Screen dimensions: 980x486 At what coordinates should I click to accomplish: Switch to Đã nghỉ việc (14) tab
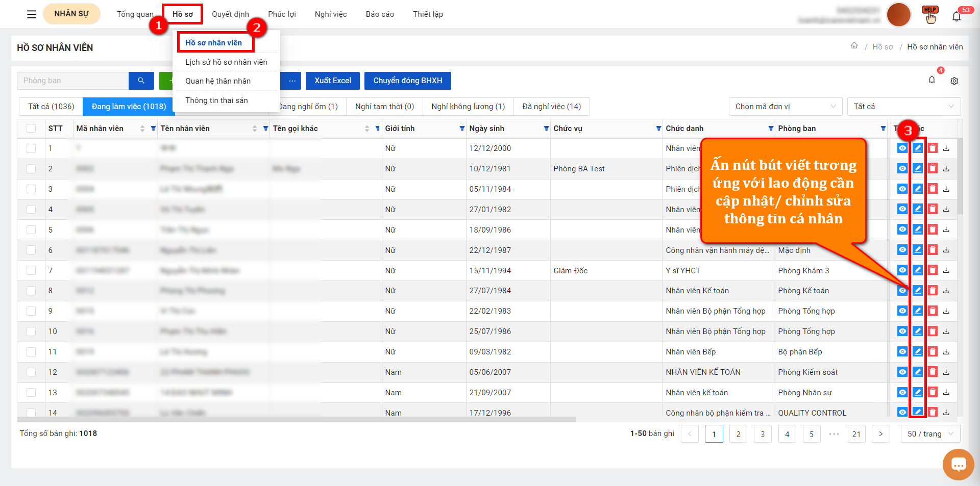pos(552,107)
